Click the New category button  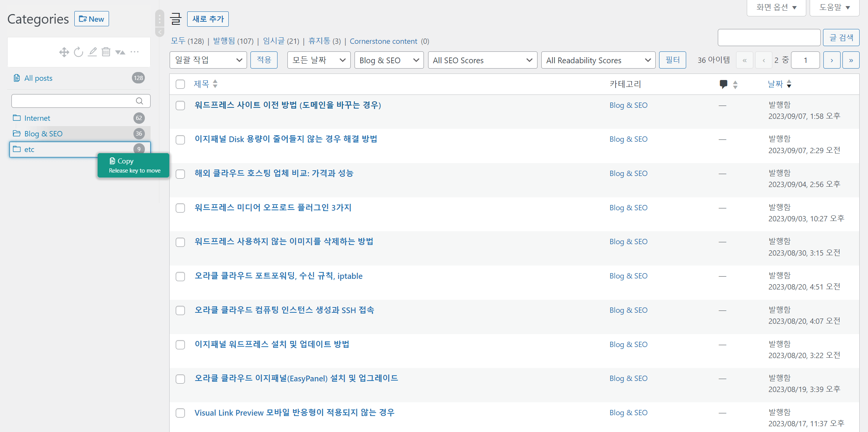[91, 19]
